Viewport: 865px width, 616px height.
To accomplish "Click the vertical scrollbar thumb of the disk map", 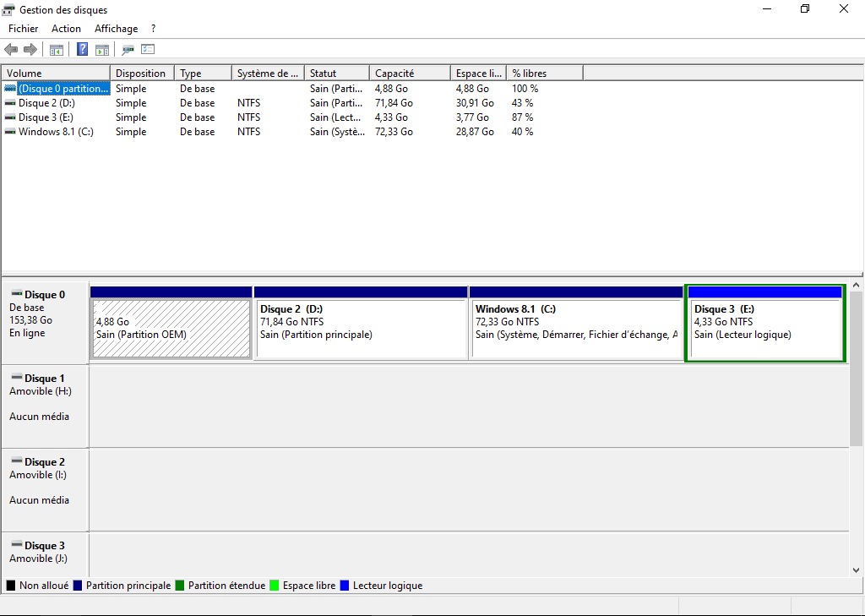I will (856, 368).
